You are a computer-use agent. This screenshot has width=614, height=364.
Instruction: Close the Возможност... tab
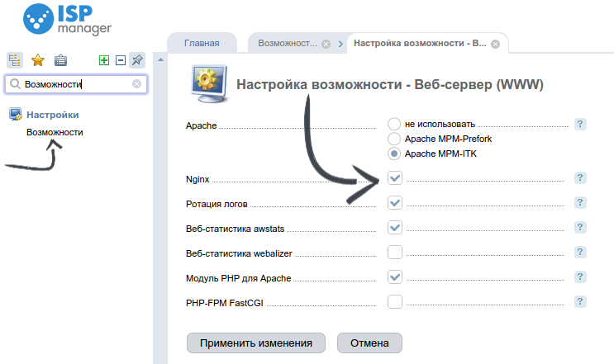click(326, 44)
